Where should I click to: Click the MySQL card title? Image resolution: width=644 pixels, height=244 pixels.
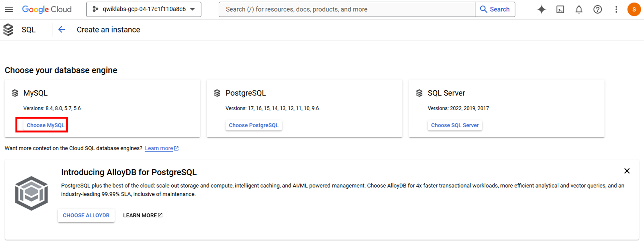(35, 93)
